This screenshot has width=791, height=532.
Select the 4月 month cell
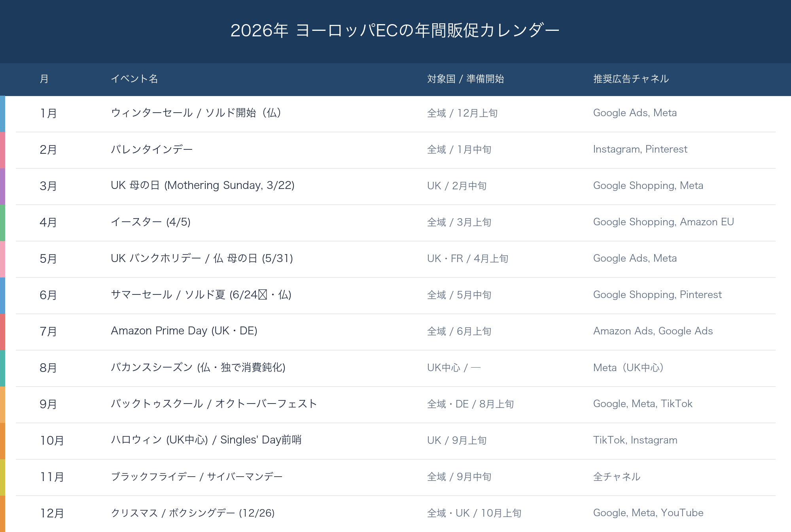coord(48,223)
